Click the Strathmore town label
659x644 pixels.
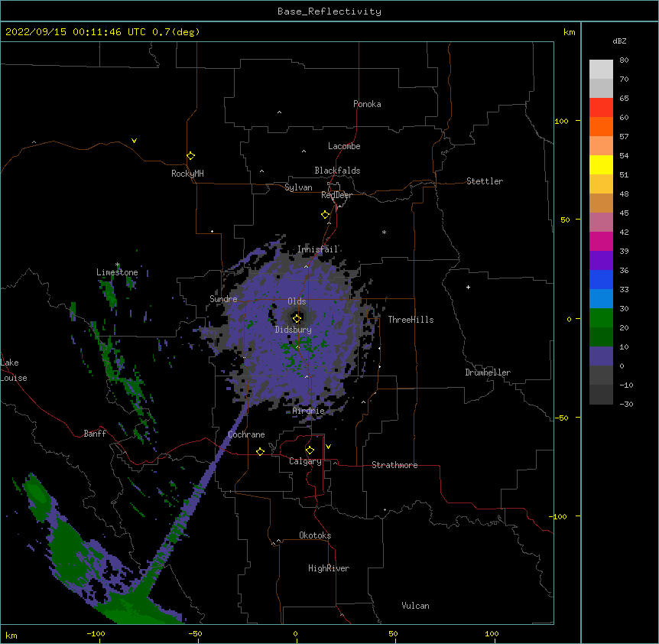coord(394,465)
